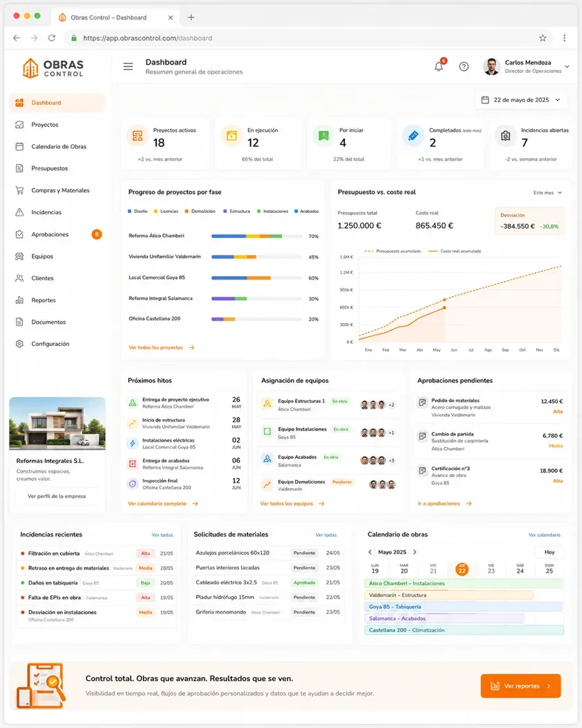Click the Proyectos activos card icon

click(x=137, y=136)
